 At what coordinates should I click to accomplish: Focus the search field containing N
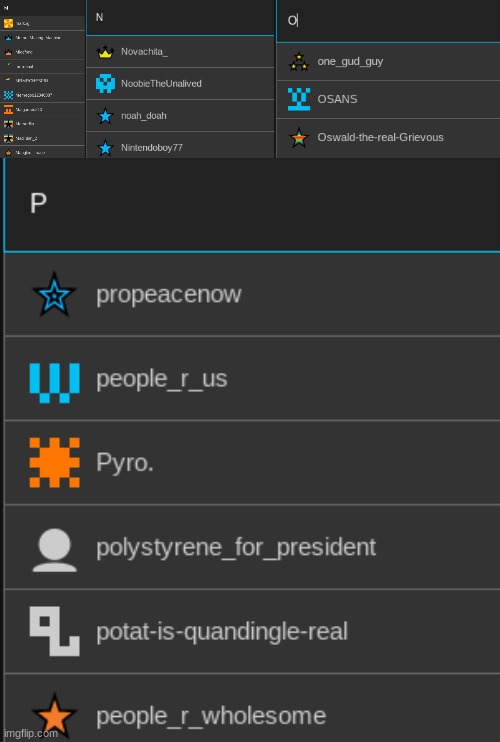pos(180,17)
